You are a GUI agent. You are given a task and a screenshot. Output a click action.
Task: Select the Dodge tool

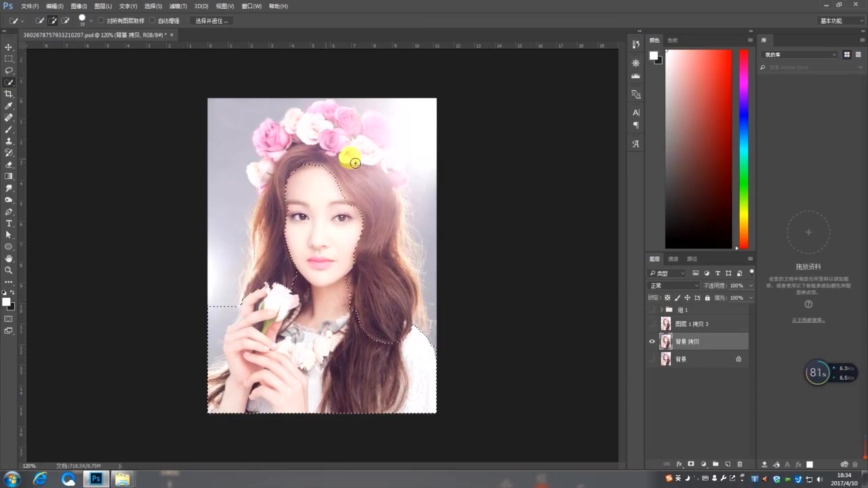pyautogui.click(x=9, y=200)
